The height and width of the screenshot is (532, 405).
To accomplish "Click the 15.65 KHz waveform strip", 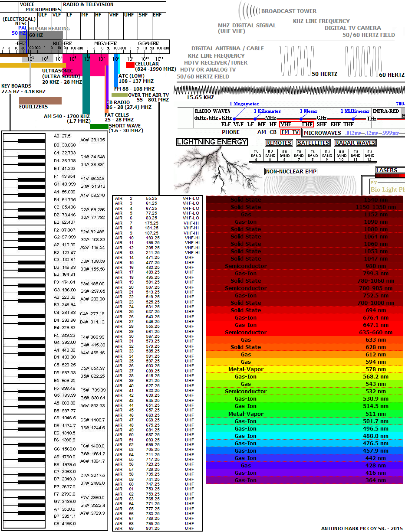I will coord(289,90).
